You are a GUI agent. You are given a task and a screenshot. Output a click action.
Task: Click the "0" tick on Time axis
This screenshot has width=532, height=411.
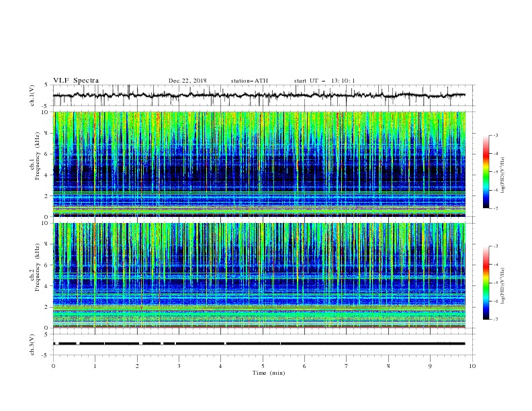[53, 366]
